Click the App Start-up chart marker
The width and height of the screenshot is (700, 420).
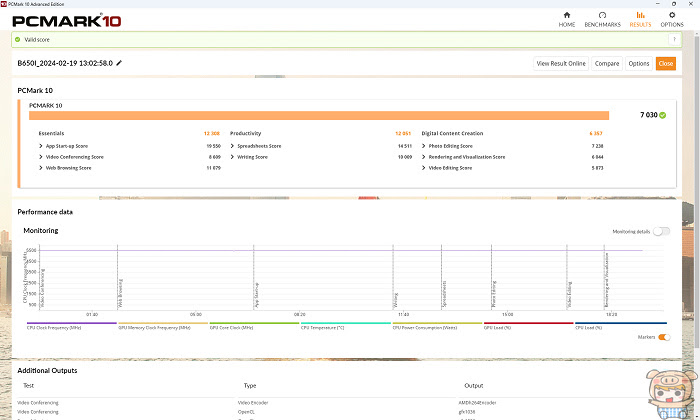click(x=257, y=295)
